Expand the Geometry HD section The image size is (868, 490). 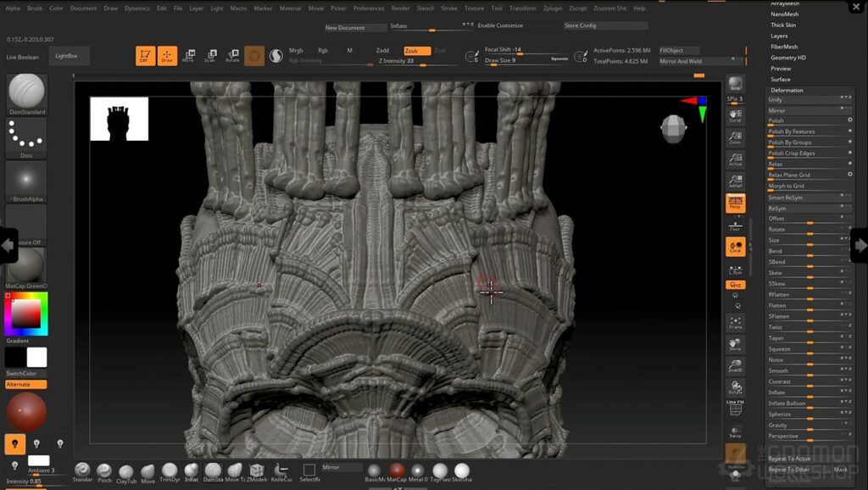pyautogui.click(x=788, y=58)
